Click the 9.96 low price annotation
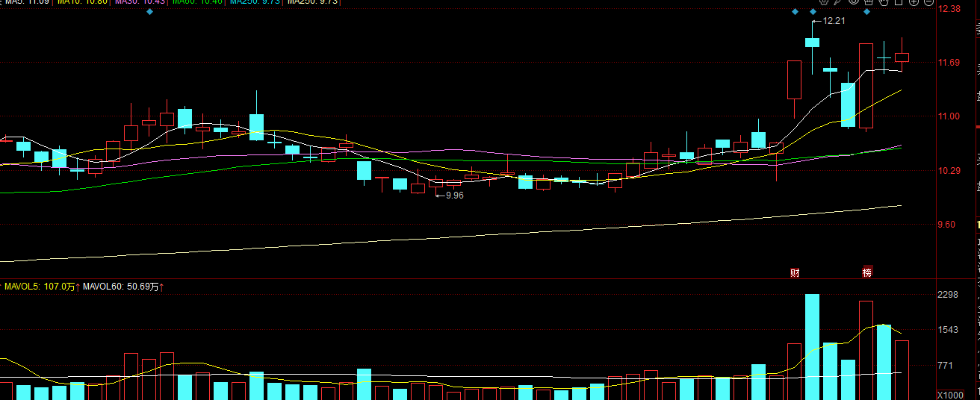This screenshot has height=400, width=980. tap(455, 196)
